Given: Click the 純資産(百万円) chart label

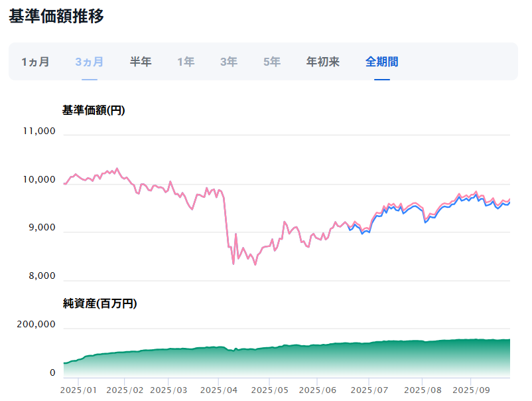Looking at the screenshot, I should 100,303.
